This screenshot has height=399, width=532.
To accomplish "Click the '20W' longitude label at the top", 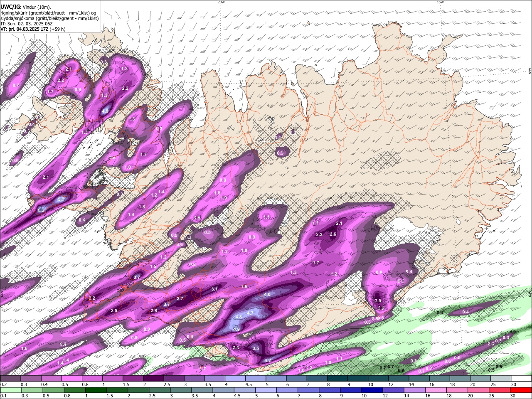I will [221, 2].
